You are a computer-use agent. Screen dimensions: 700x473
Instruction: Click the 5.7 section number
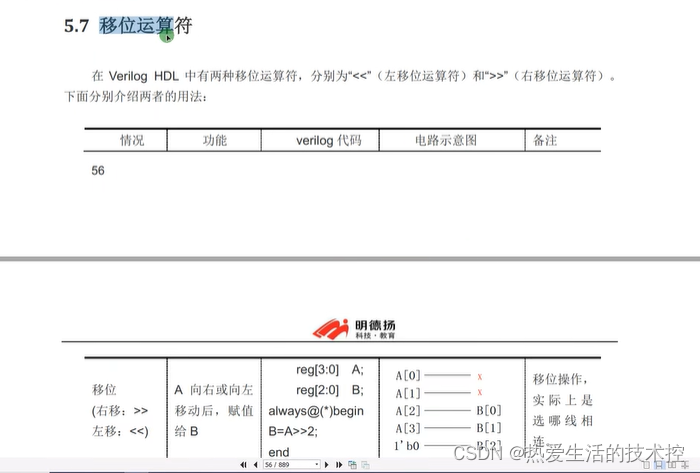pos(77,27)
